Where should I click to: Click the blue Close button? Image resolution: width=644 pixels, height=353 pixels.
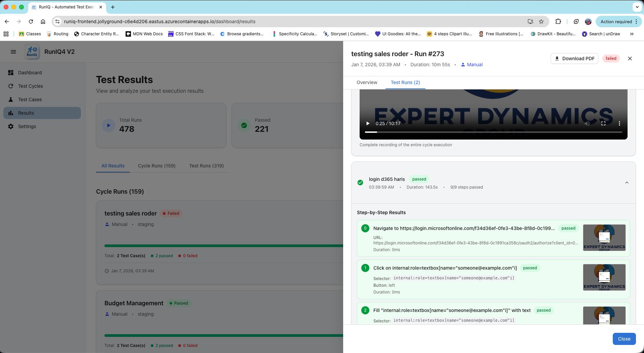click(624, 339)
